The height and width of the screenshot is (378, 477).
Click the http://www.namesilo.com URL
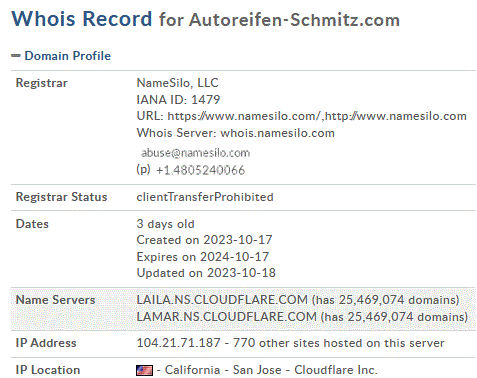click(x=395, y=116)
